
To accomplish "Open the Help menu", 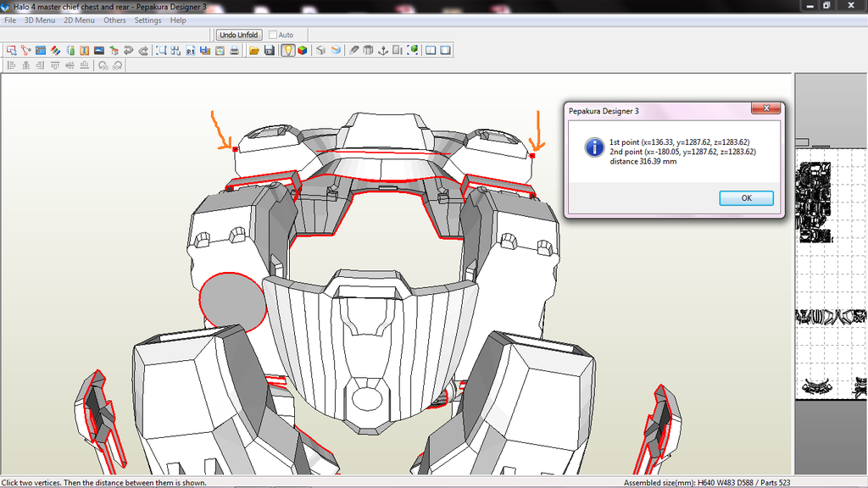I will (x=178, y=20).
